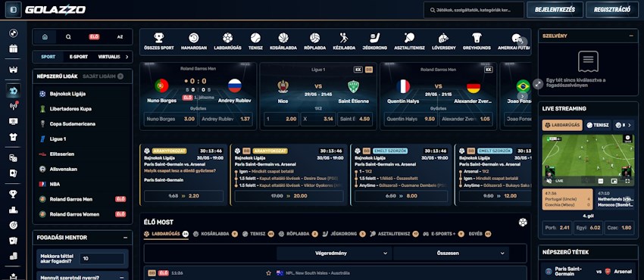Toggle picture-in-picture on live stream player

[x=614, y=181]
